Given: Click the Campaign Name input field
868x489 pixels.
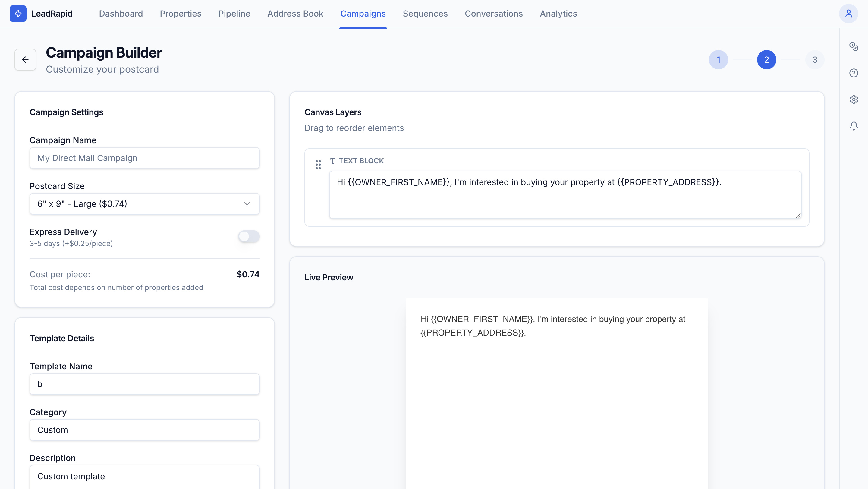Looking at the screenshot, I should pyautogui.click(x=144, y=158).
